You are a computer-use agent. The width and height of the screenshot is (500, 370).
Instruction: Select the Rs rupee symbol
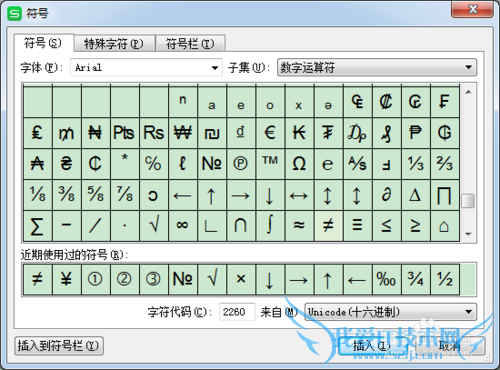(x=154, y=133)
